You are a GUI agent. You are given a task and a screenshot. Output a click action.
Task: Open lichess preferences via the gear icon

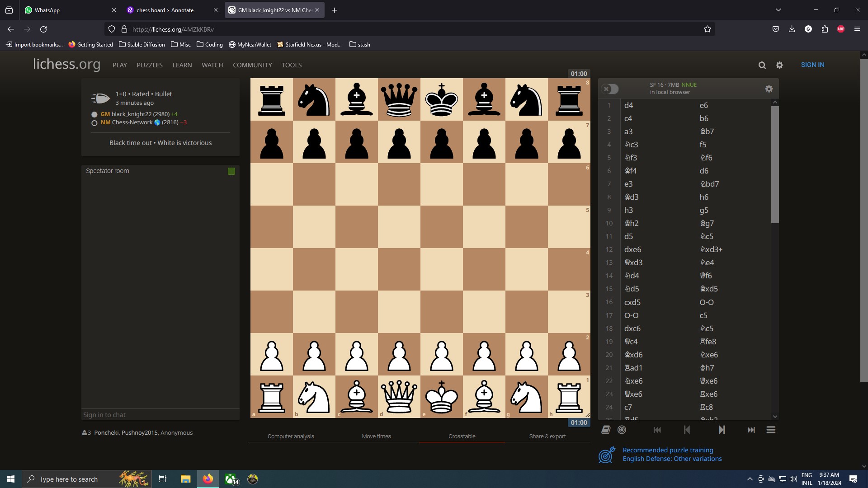779,65
